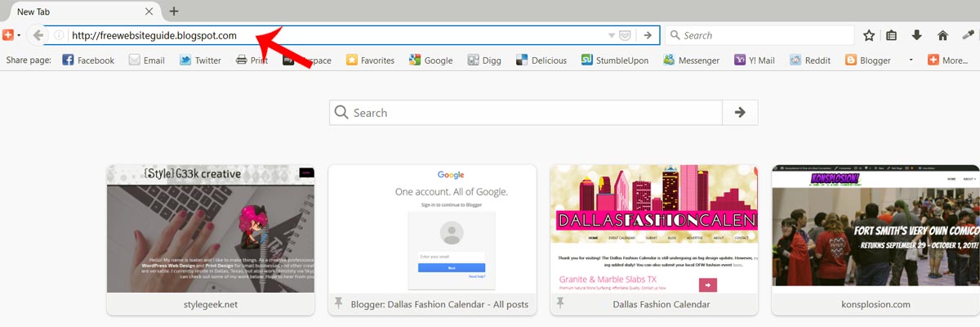Share the page on StumbleUpon
980x327 pixels.
click(x=616, y=60)
